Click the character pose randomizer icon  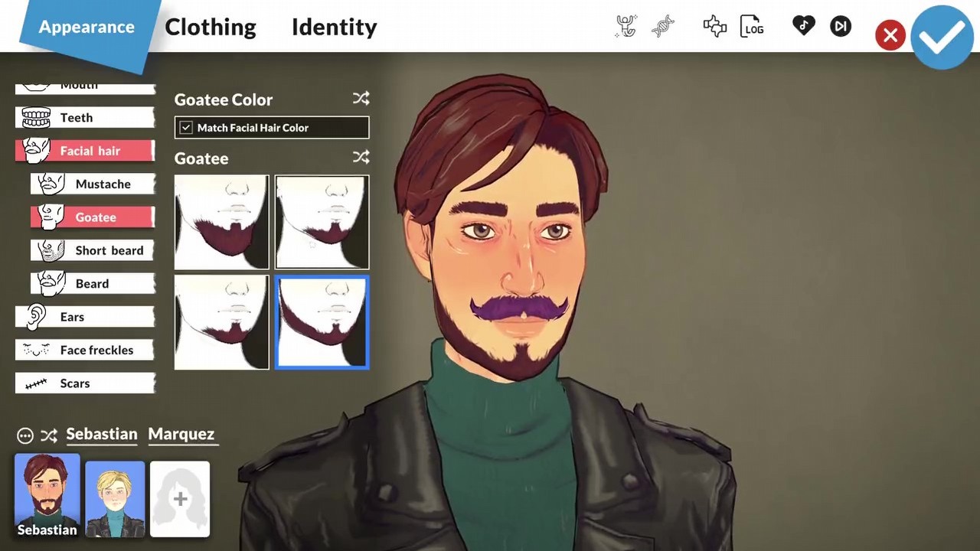pyautogui.click(x=626, y=26)
